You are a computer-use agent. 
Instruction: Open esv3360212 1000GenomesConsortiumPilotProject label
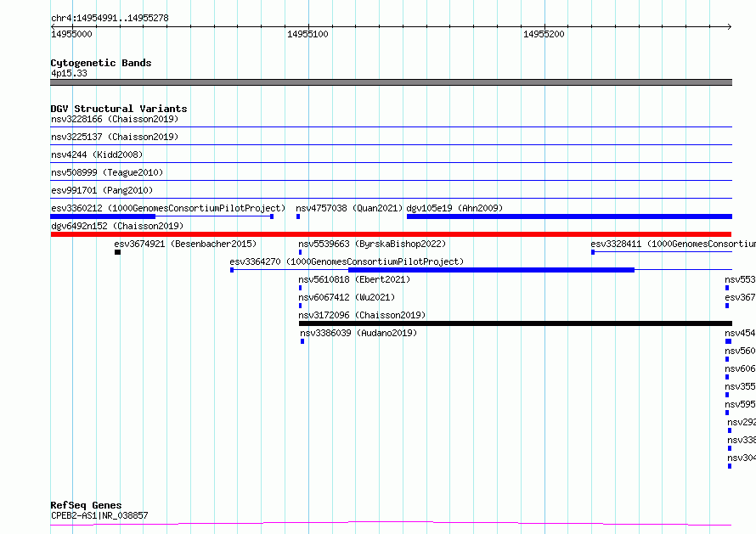point(168,208)
